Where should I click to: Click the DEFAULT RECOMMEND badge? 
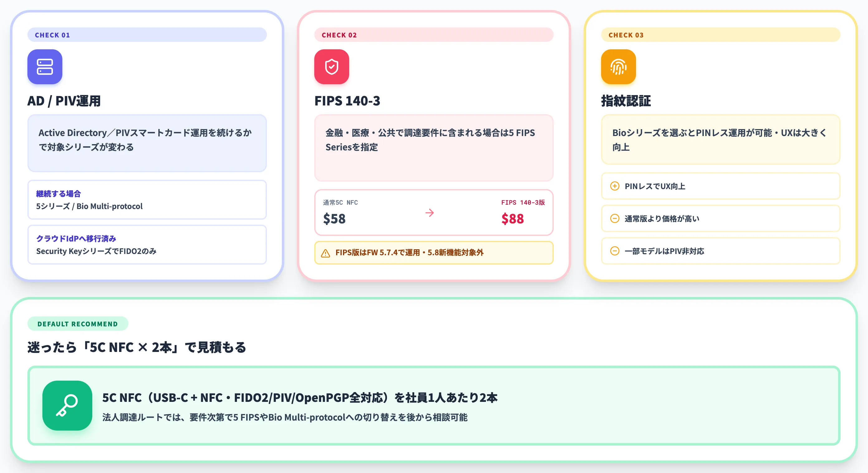(78, 324)
